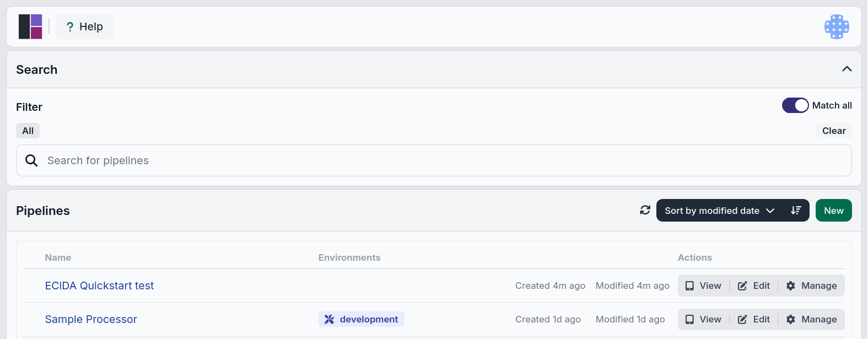Viewport: 868px width, 339px height.
Task: Open ECiDA Quickstart test pipeline link
Action: click(x=99, y=286)
